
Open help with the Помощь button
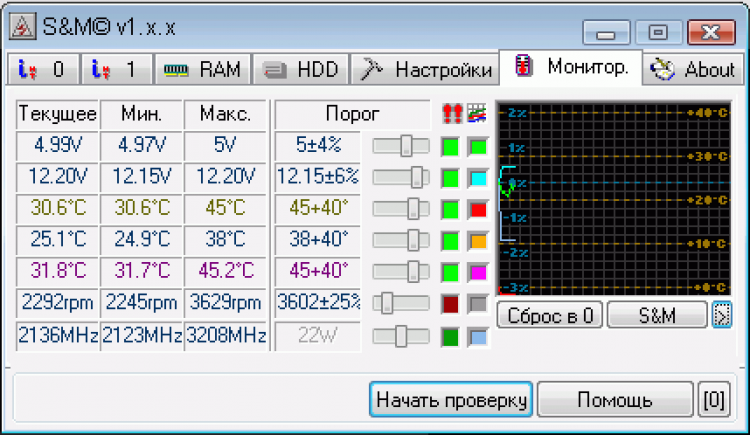(615, 400)
